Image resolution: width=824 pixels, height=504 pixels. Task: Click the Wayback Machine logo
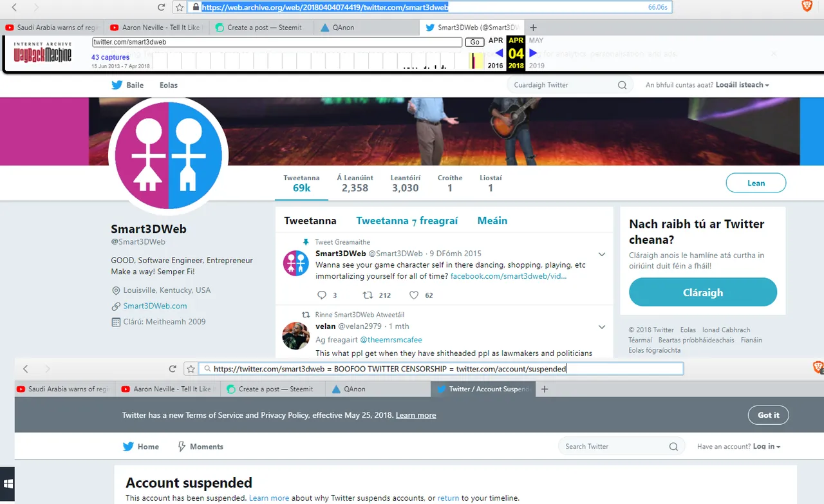[x=42, y=54]
